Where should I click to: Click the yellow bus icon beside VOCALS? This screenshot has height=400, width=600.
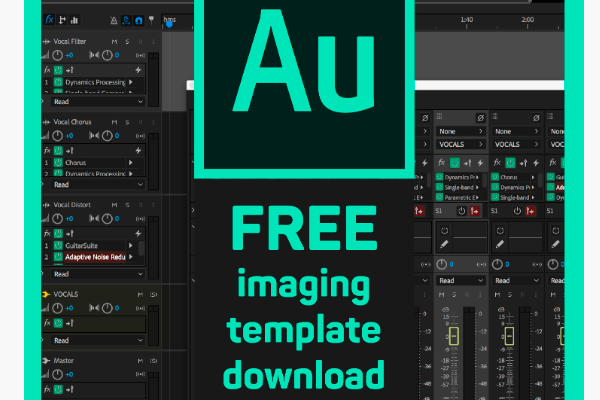click(x=46, y=294)
